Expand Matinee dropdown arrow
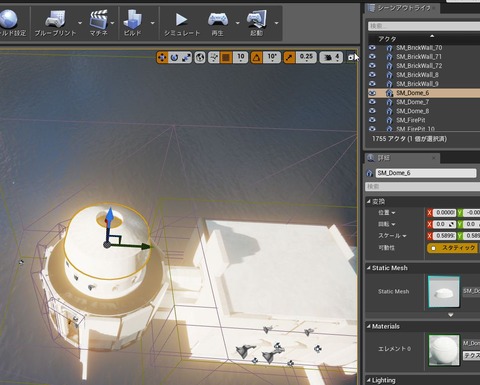The image size is (480, 385). [113, 23]
